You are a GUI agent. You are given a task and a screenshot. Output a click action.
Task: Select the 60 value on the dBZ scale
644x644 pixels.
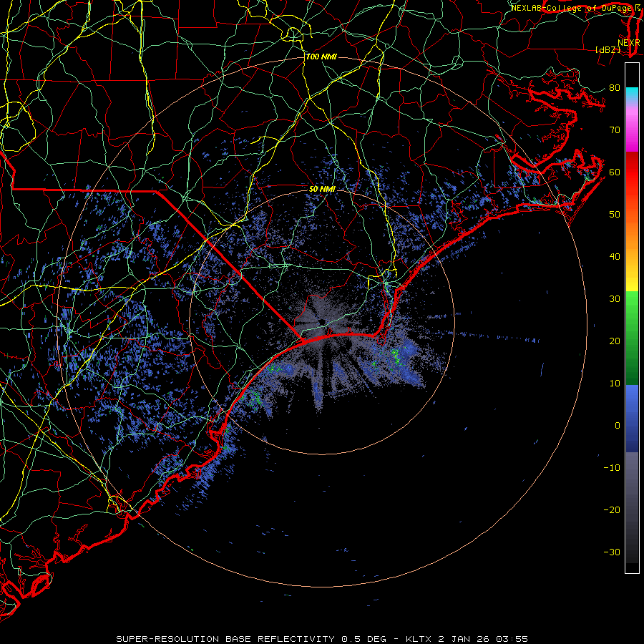(615, 172)
